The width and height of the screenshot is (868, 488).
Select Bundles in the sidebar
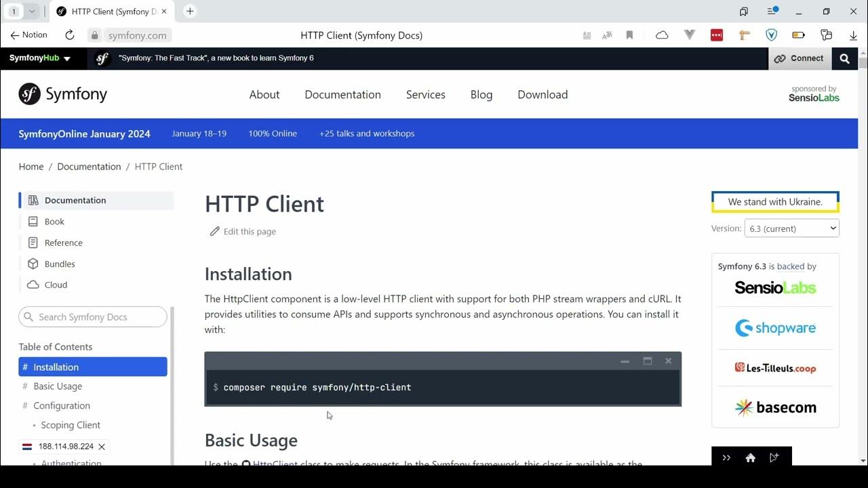60,264
